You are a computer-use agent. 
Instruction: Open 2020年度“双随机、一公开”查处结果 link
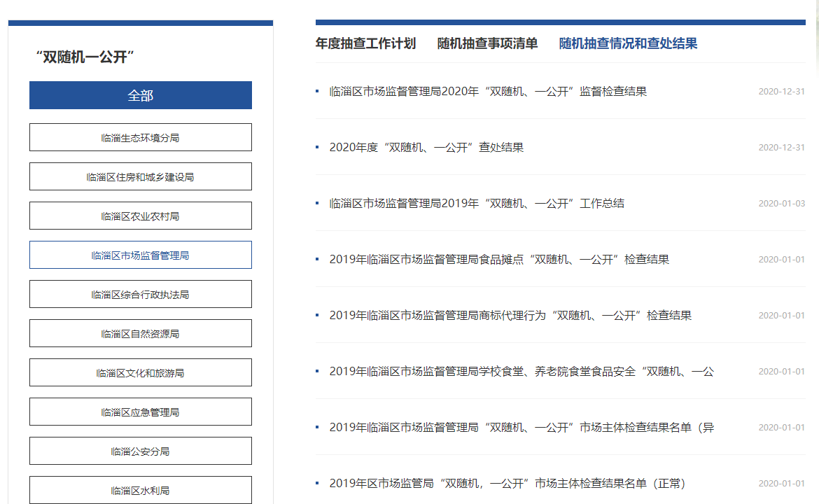[426, 148]
